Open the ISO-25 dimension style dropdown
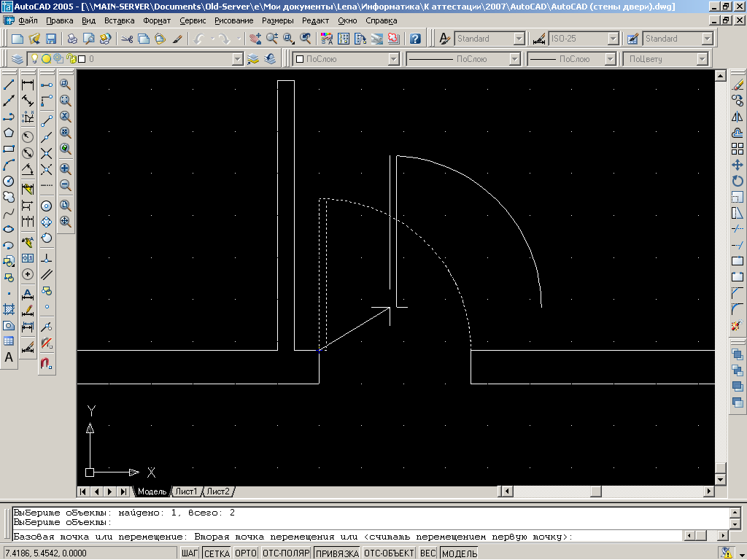Image resolution: width=747 pixels, height=560 pixels. (613, 39)
